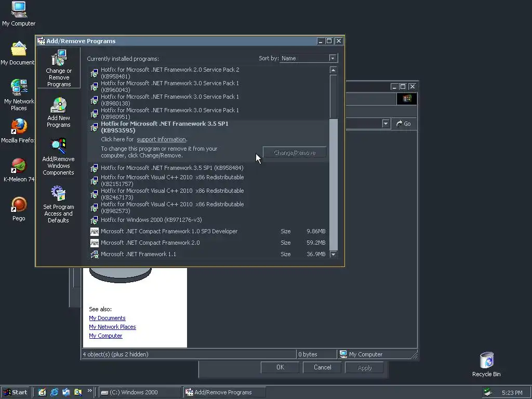Launch Mozilla Firefox from desktop
The width and height of the screenshot is (532, 399).
pyautogui.click(x=18, y=131)
